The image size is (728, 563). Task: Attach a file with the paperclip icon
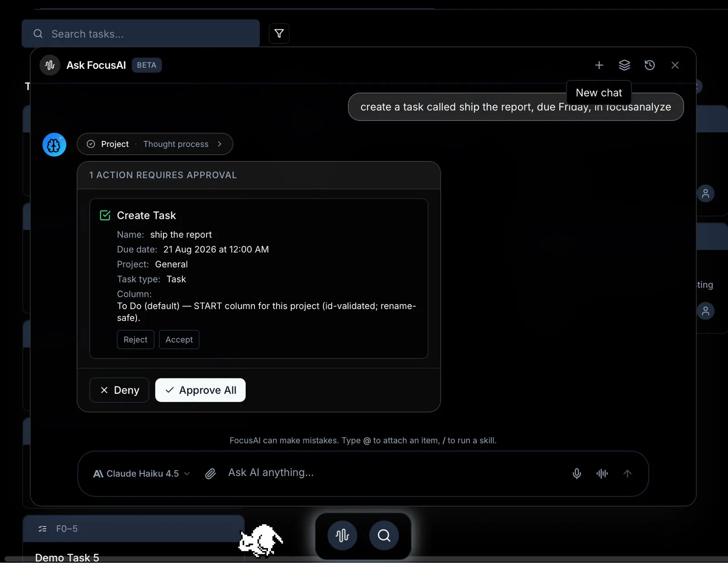210,474
